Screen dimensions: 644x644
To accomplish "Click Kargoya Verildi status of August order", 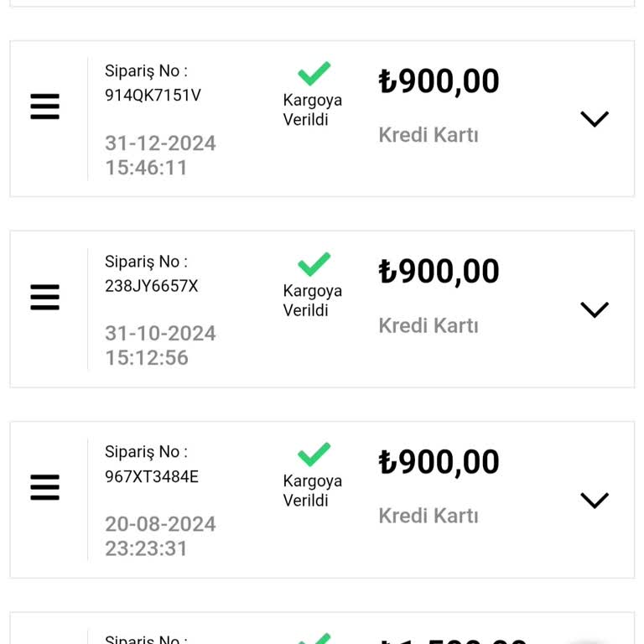I will [x=312, y=491].
